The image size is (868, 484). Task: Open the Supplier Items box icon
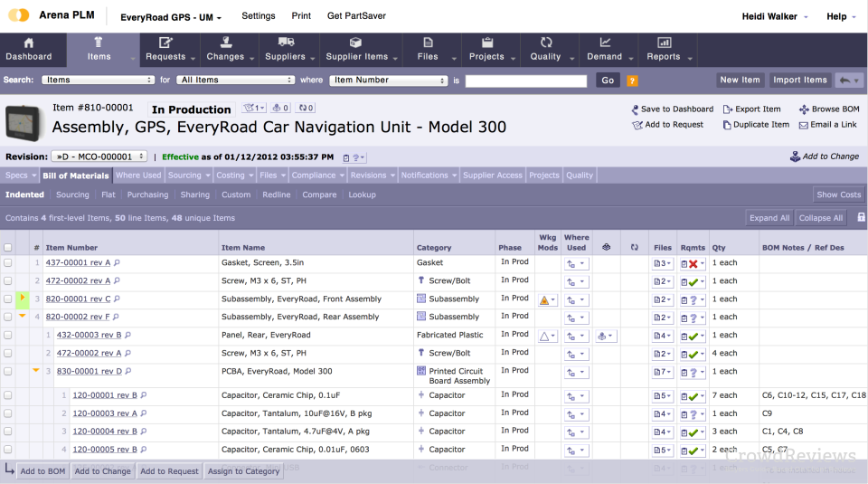click(x=355, y=43)
